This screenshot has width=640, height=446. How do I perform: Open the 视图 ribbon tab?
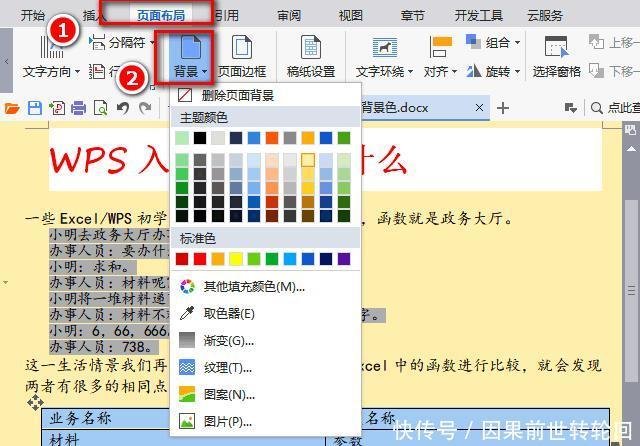coord(351,16)
